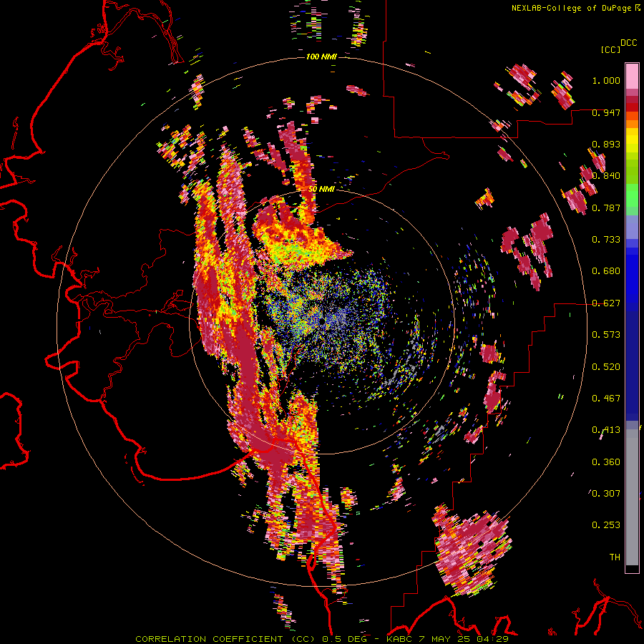Click the "DCC" legend header
Viewport: 644px width, 644px height.
[x=628, y=43]
